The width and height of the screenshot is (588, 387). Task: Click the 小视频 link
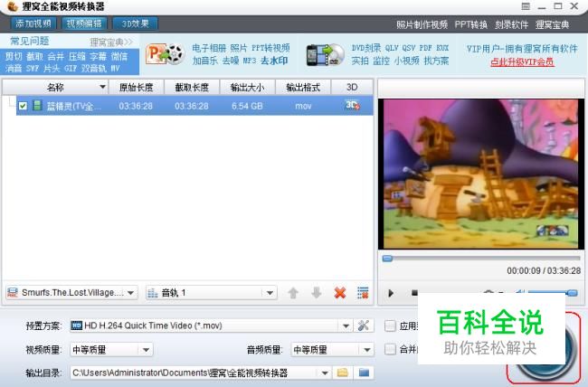406,61
